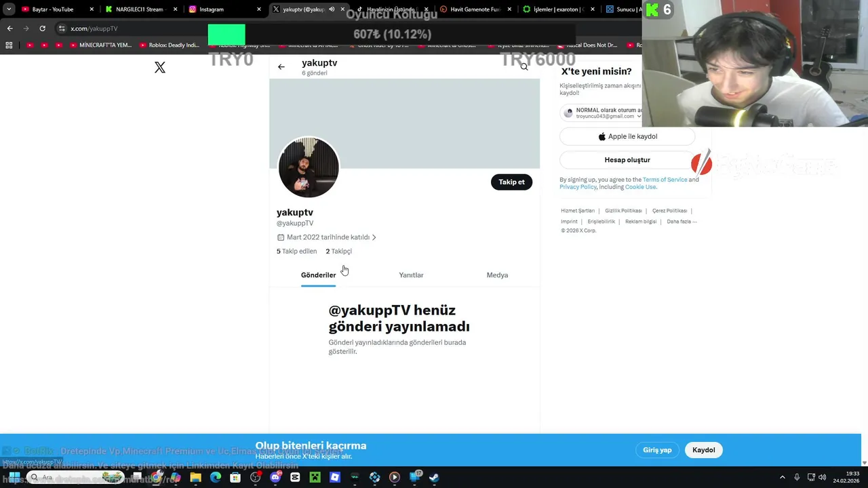Screen dimensions: 868x488
Task: Open the tab search dropdown arrow in Chrome
Action: 8,9
